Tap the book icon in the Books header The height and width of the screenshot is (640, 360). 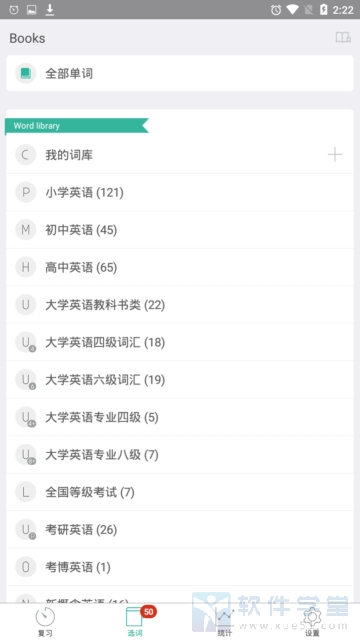tap(343, 38)
